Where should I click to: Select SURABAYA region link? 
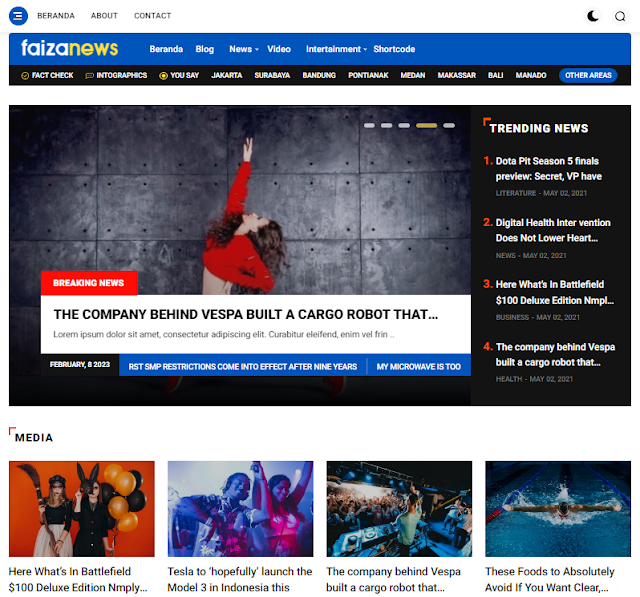tap(272, 75)
